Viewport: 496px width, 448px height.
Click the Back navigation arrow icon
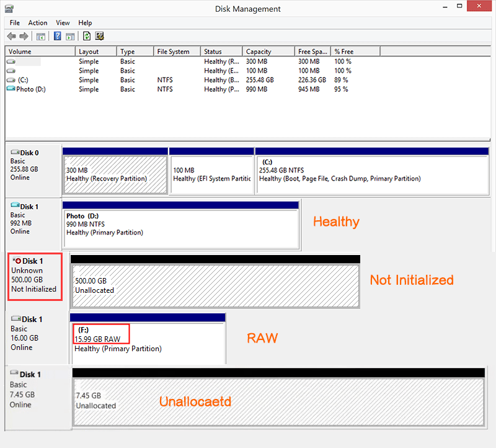(11, 36)
